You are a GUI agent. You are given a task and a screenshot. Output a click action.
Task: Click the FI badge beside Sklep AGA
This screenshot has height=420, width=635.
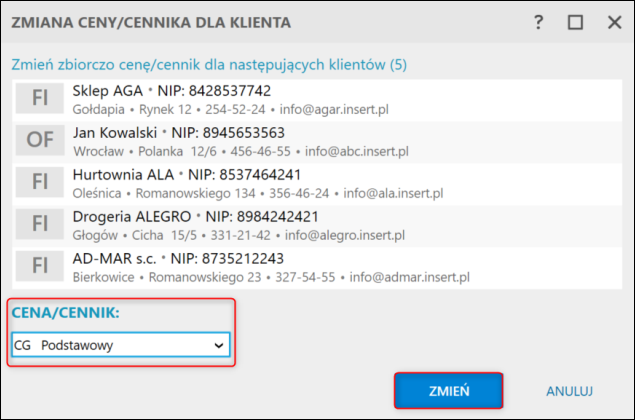[x=40, y=98]
